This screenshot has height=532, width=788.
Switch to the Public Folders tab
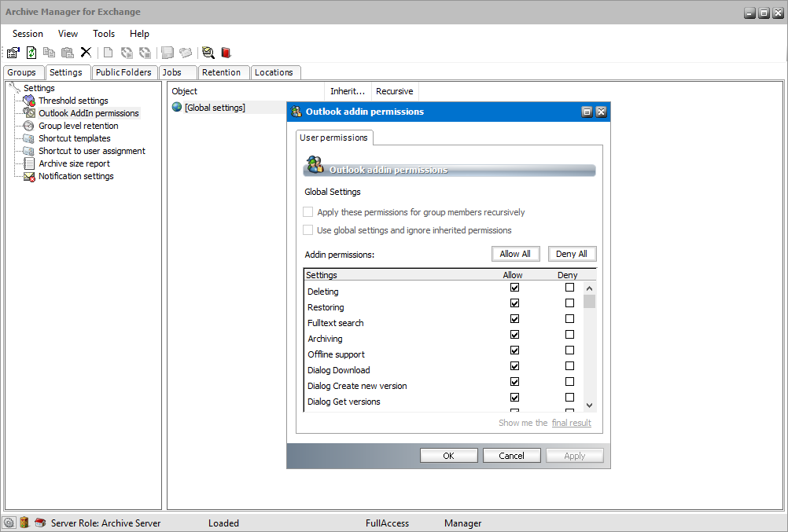tap(123, 72)
